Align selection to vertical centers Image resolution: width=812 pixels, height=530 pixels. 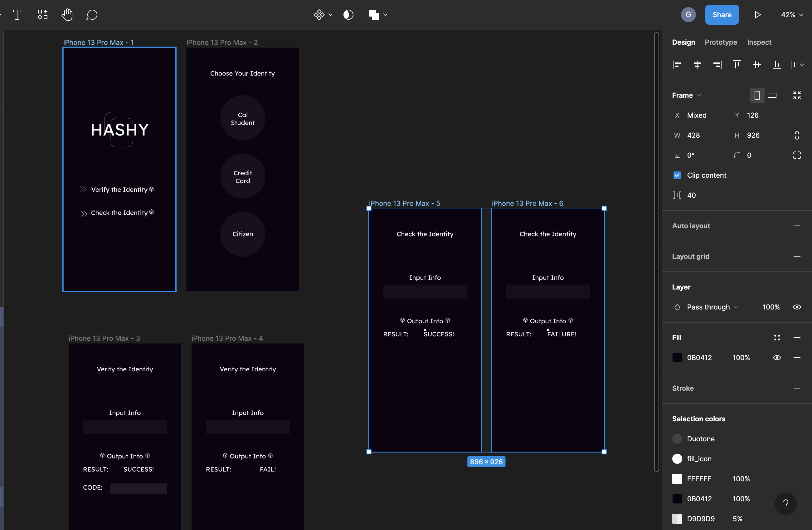(757, 65)
